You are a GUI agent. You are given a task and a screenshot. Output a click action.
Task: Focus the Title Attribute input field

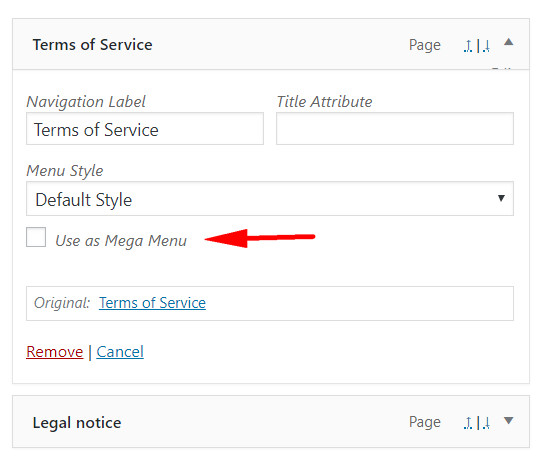[395, 129]
